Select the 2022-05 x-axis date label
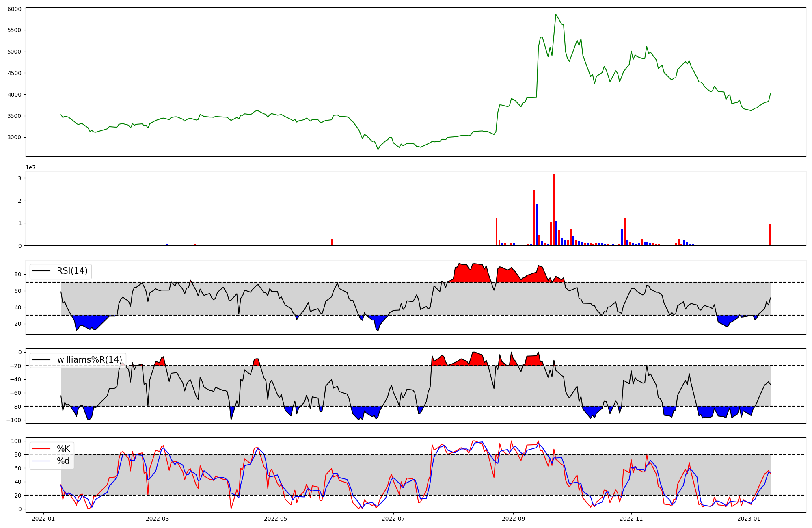The width and height of the screenshot is (812, 528). coord(275,519)
